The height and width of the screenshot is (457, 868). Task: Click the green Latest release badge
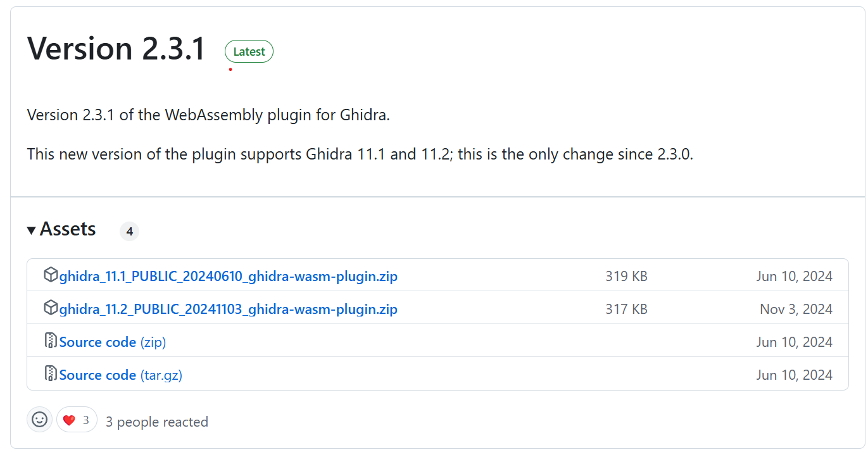coord(249,52)
